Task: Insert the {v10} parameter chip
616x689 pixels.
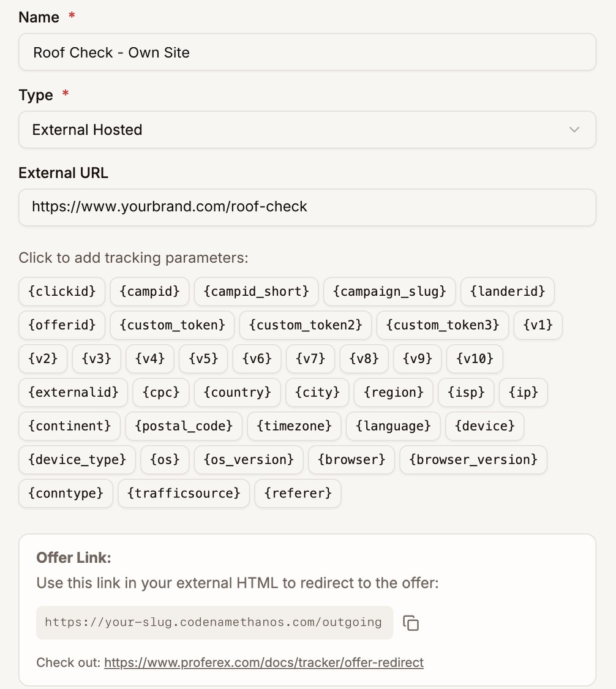Action: pos(475,358)
